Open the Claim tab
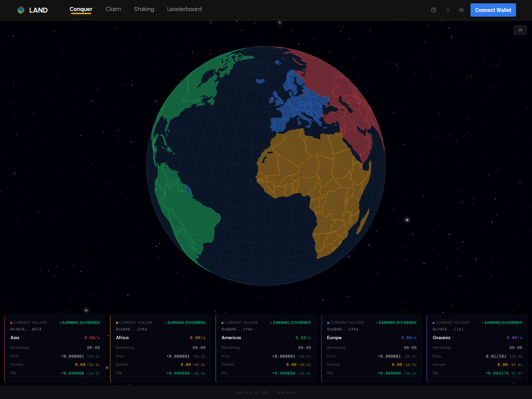The height and width of the screenshot is (399, 532). [x=113, y=9]
